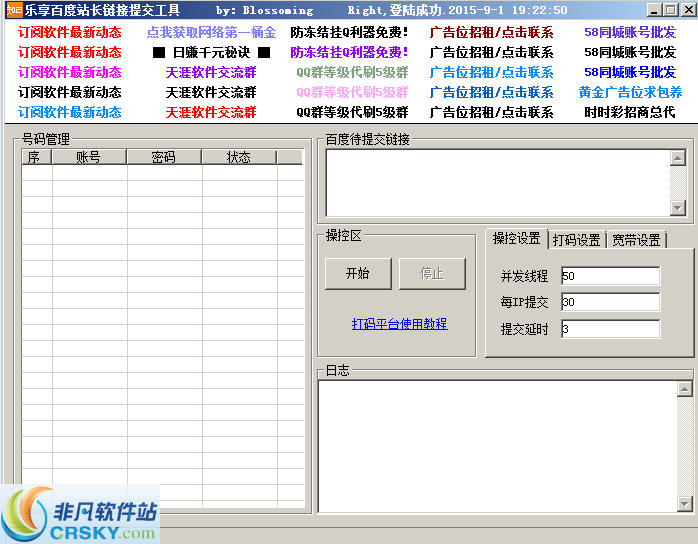Open the 打码平台使用教程 link
The height and width of the screenshot is (544, 698).
[x=400, y=324]
